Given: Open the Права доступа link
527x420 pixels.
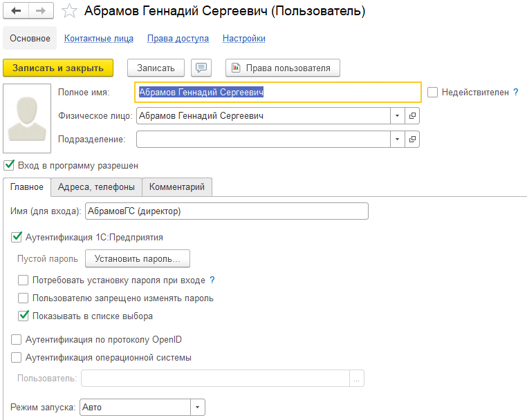Looking at the screenshot, I should tap(178, 38).
